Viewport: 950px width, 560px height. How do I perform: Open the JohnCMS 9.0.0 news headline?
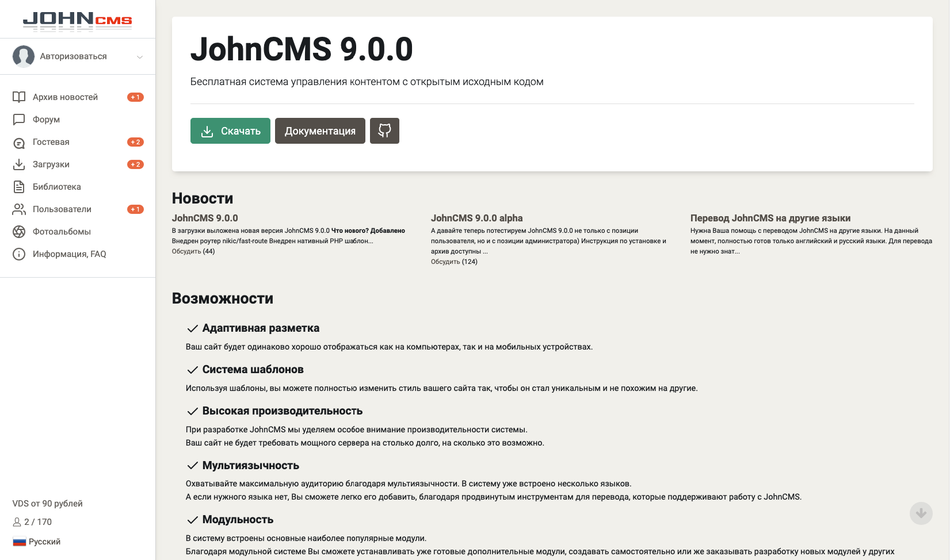click(205, 218)
